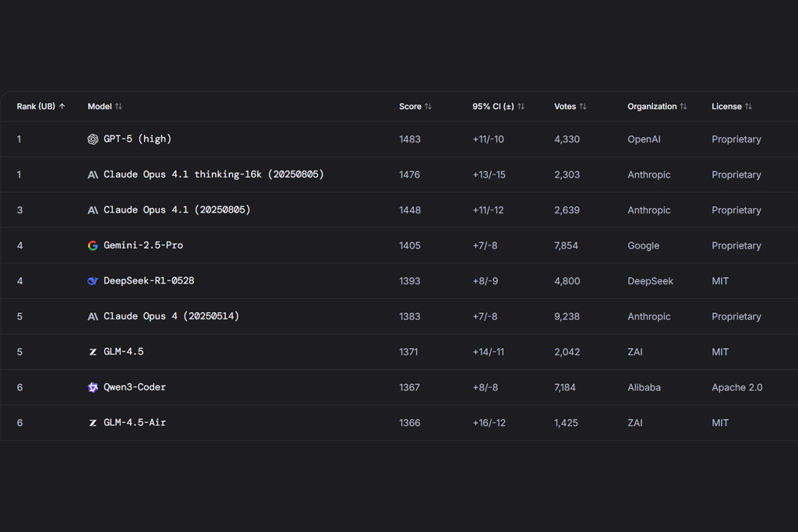Select the model name GPT-5 (high)
Screen dimensions: 798x532
(137, 139)
